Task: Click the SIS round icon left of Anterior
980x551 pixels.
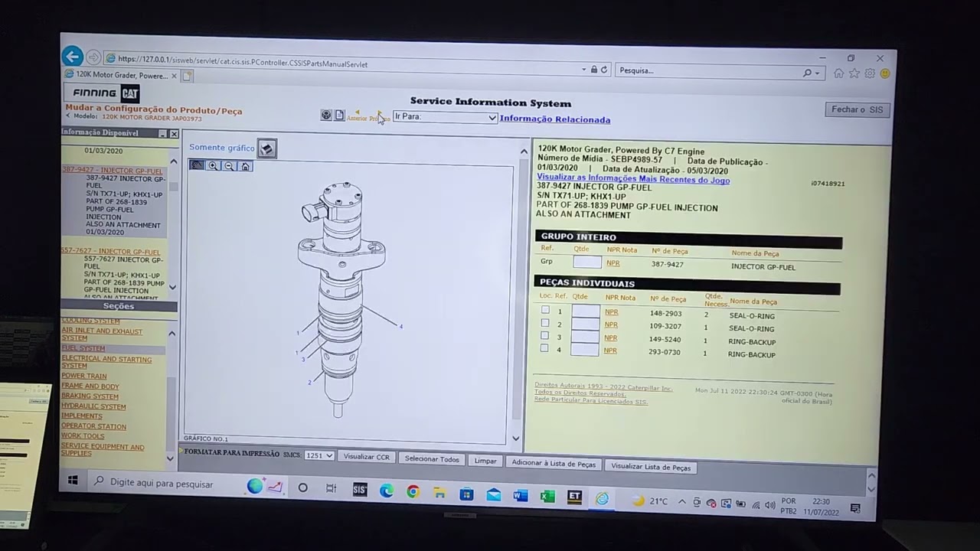Action: point(326,115)
